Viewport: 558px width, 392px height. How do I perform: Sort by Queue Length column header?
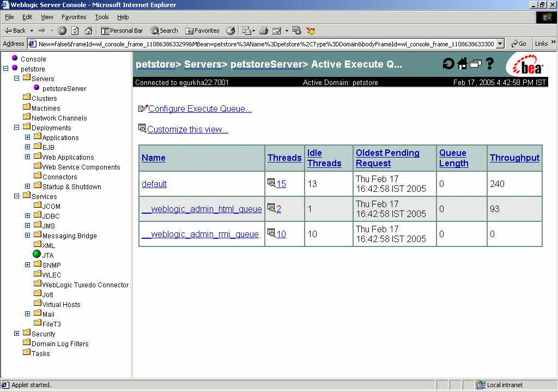click(454, 158)
